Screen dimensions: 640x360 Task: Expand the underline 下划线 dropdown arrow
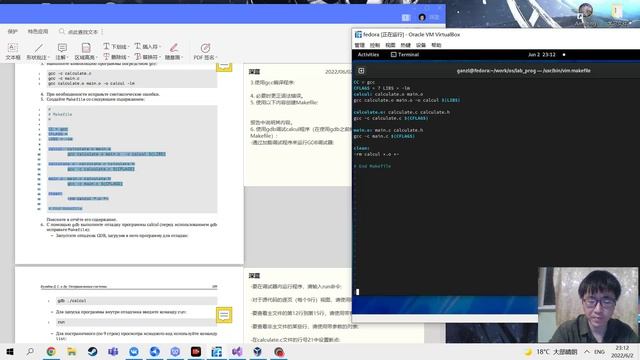pos(128,46)
